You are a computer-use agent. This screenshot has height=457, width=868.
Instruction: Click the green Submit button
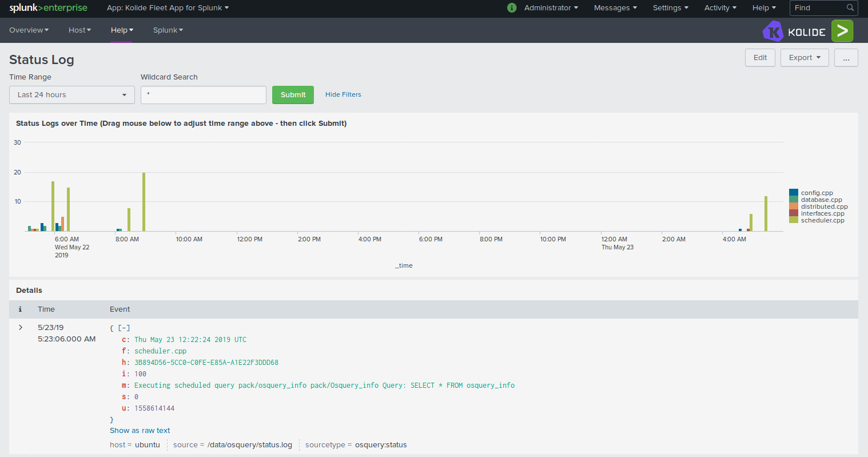(x=293, y=95)
